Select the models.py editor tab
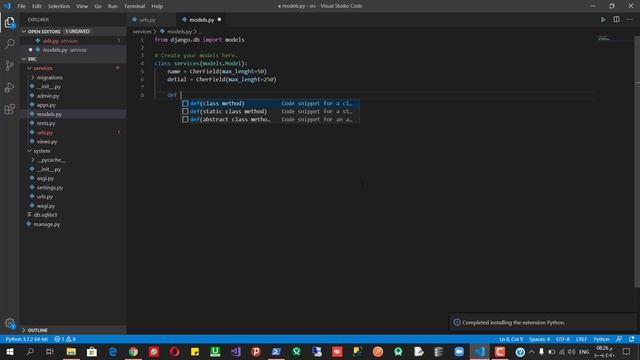The height and width of the screenshot is (360, 640). pyautogui.click(x=201, y=20)
